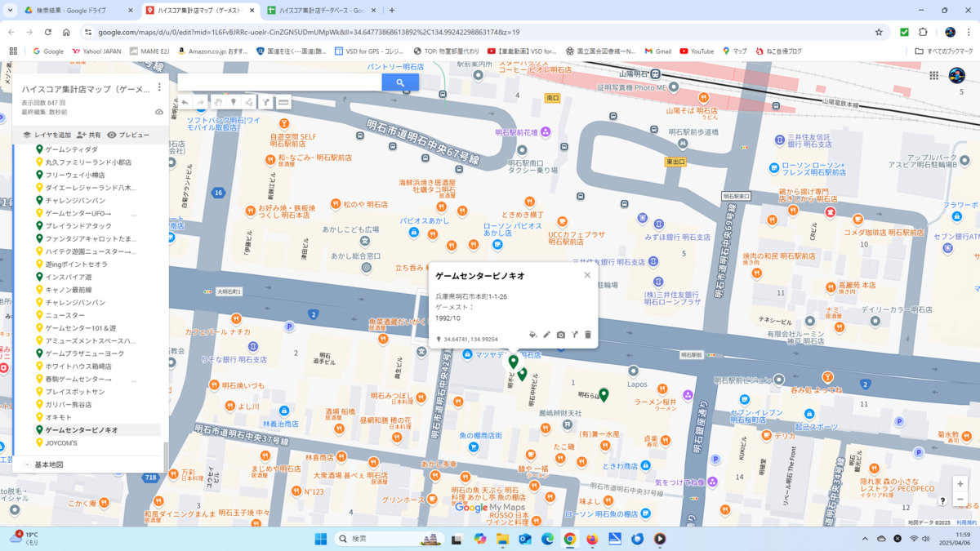The image size is (980, 551).
Task: Click the 共有 share button
Action: point(89,135)
